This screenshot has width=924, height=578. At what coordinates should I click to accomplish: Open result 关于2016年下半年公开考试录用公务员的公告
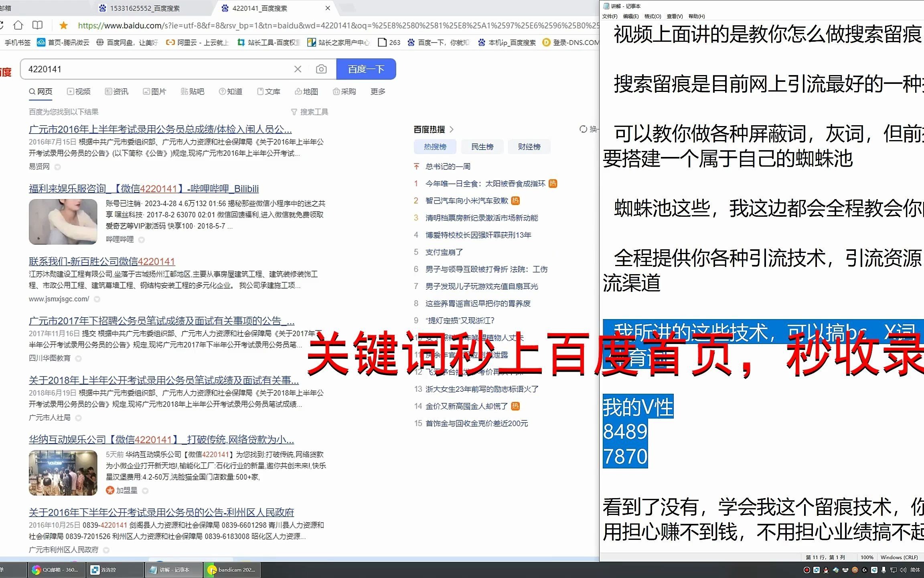coord(161,513)
